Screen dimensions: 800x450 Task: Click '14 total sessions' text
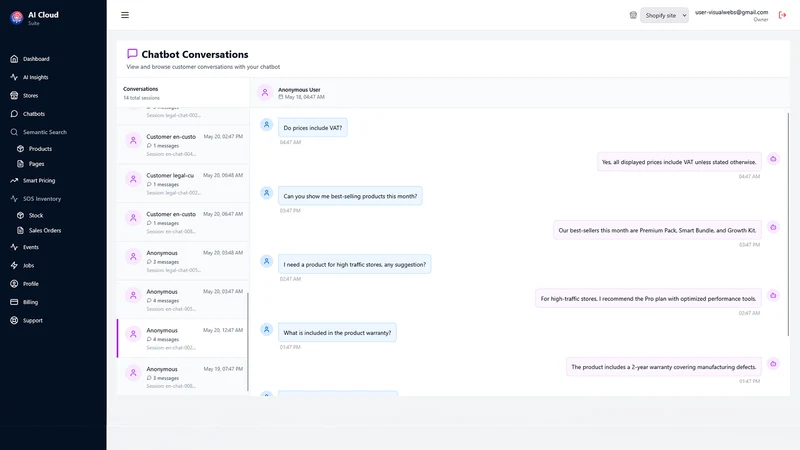pos(141,98)
